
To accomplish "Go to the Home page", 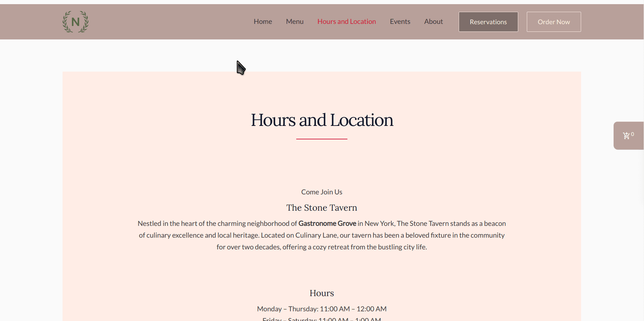I will click(x=263, y=21).
